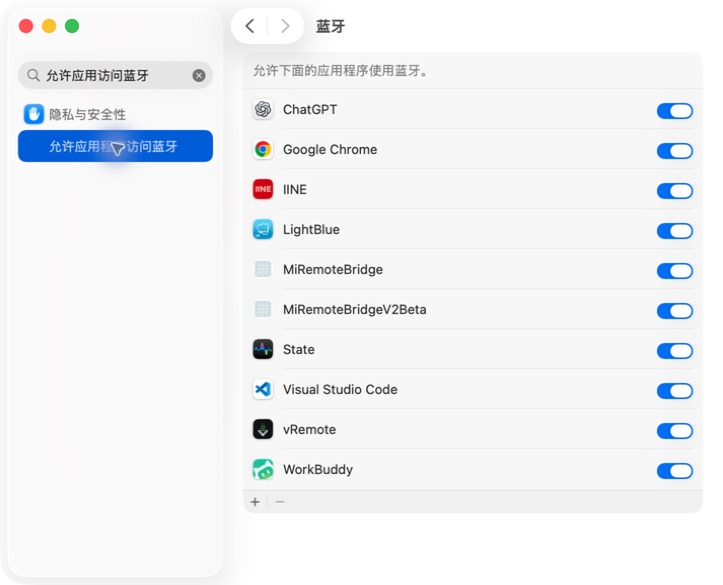The width and height of the screenshot is (723, 585).
Task: Toggle the MiRemoteBridgeV2Beta switch
Action: pyautogui.click(x=675, y=311)
